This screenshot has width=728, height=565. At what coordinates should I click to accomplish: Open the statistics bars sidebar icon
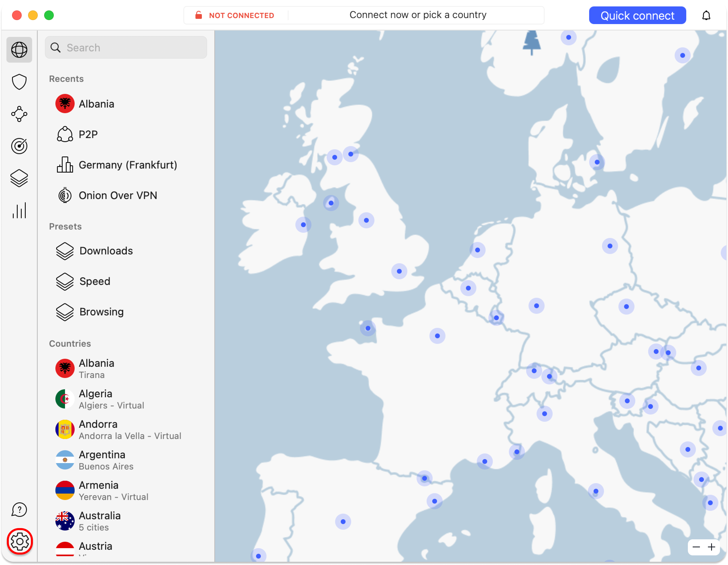(19, 210)
